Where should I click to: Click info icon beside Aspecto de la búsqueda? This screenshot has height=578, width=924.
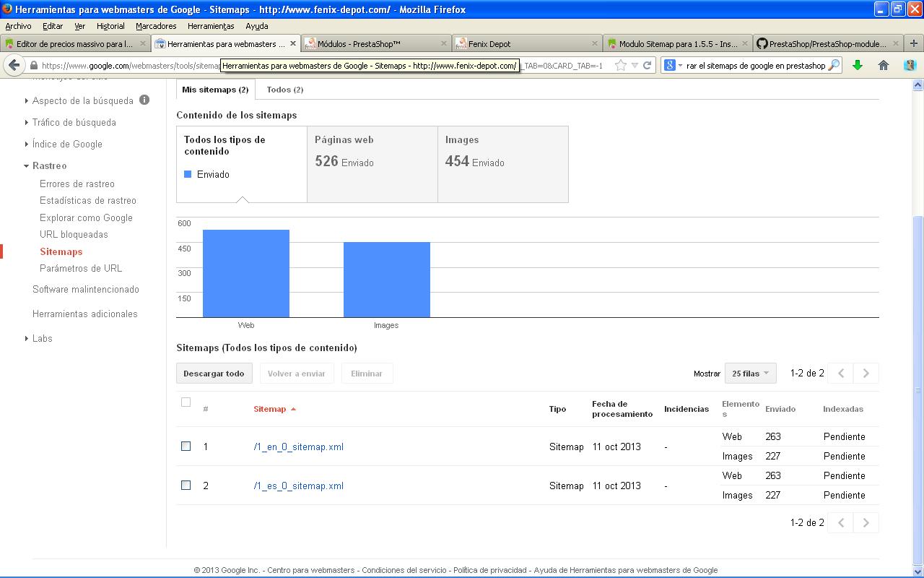tap(144, 100)
